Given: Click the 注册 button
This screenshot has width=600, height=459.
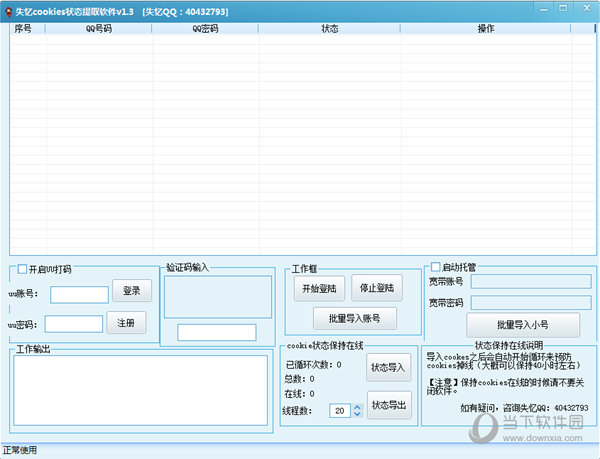Looking at the screenshot, I should [x=127, y=323].
